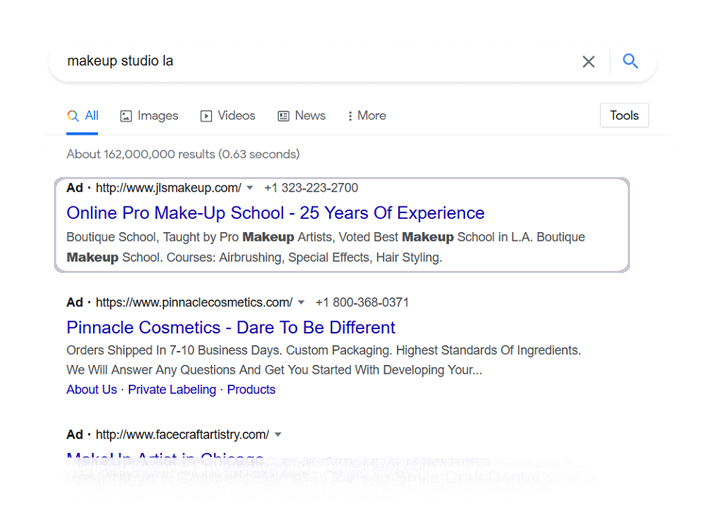Viewport: 716px width, 512px height.
Task: Switch to the Videos tab
Action: pyautogui.click(x=227, y=116)
